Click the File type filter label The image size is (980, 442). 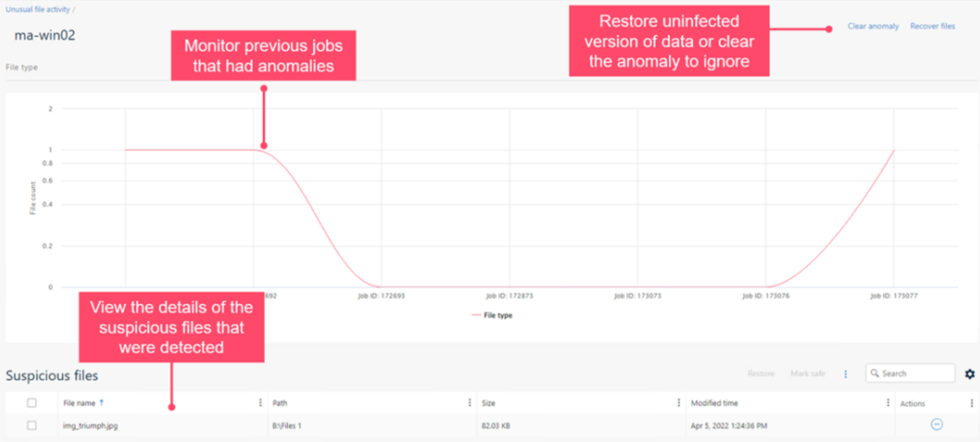point(22,67)
